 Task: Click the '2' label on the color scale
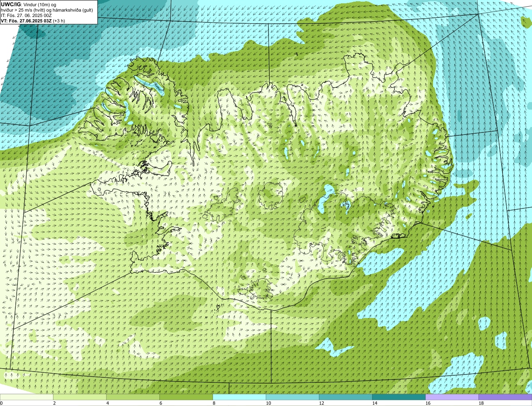click(x=54, y=403)
